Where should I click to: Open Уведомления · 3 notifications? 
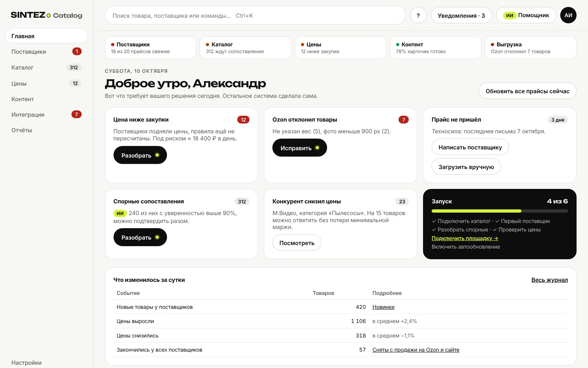tap(461, 15)
